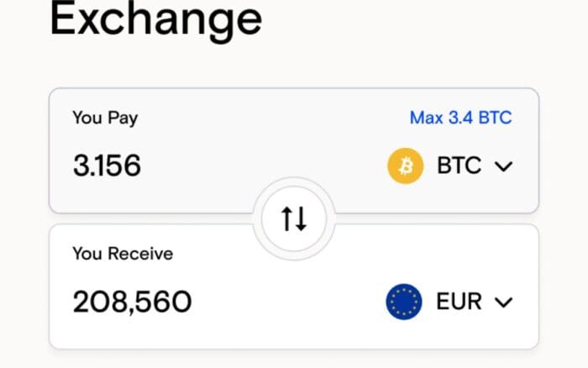Screen dimensions: 588x368
Task: Click the upward arrow in the swap button
Action: 286,219
